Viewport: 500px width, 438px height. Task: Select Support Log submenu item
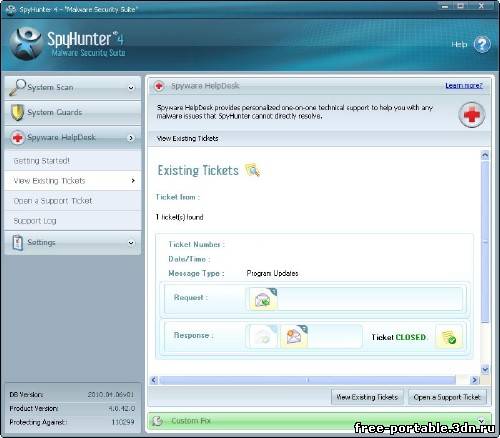click(73, 221)
